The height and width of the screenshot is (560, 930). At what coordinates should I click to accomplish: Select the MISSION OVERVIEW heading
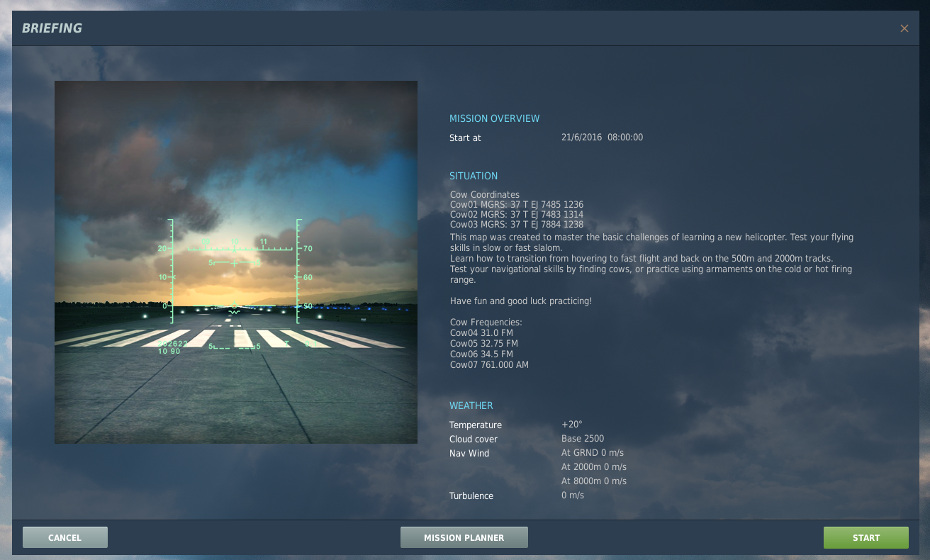(x=495, y=119)
